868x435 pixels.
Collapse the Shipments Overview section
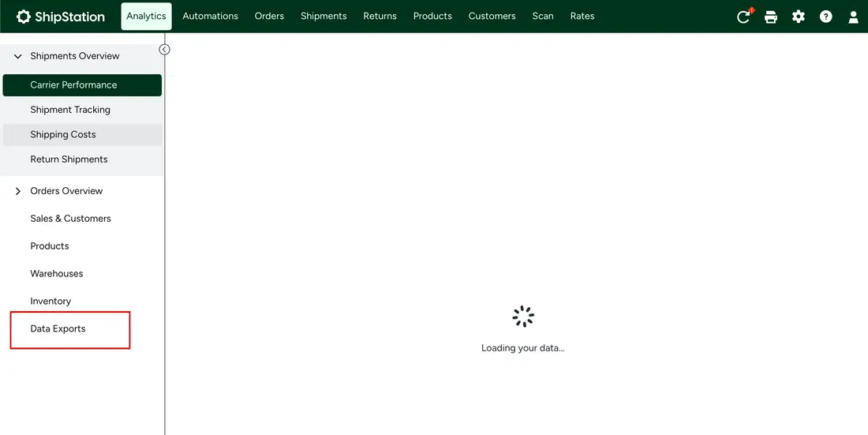tap(17, 56)
